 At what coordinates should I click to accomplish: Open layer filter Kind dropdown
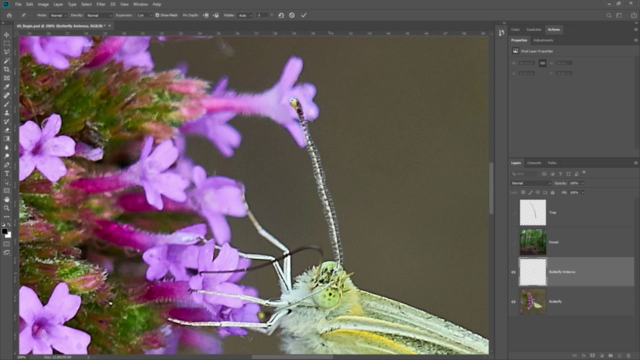[524, 174]
